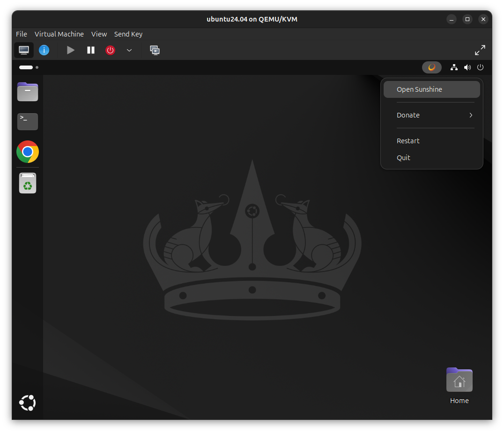Open the terminal from the dock
The image size is (504, 433).
[27, 121]
